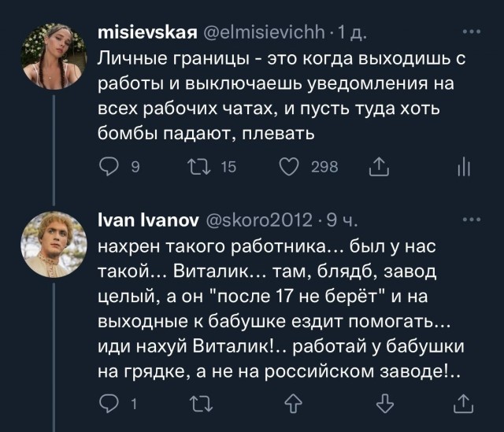Open more options on Ivan Ivanov's reply
The width and height of the screenshot is (504, 432).
[x=472, y=221]
